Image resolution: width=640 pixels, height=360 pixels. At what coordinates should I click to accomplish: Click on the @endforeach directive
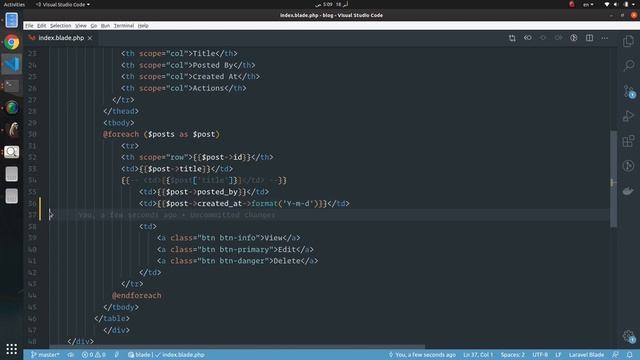(x=137, y=296)
